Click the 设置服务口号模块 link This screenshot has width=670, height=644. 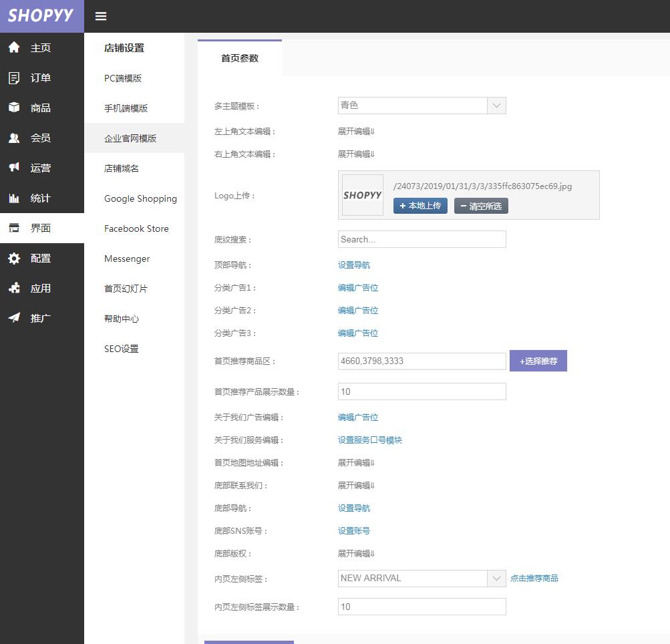369,440
